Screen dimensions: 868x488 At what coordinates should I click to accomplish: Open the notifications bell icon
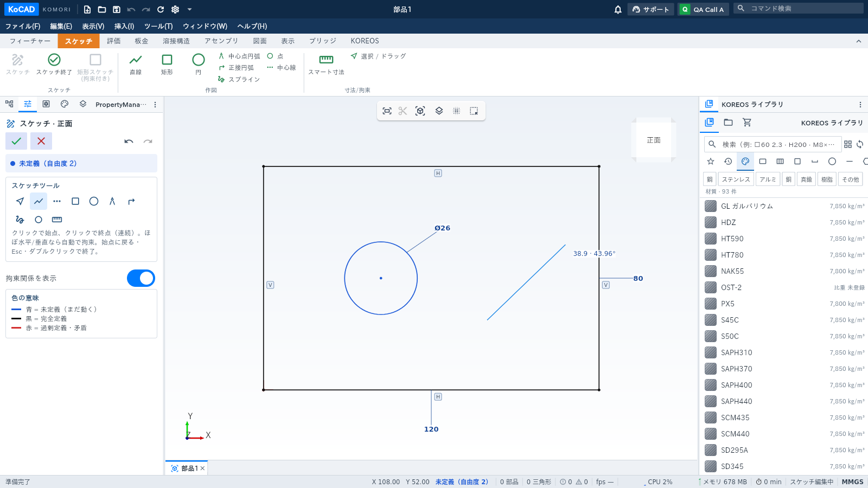(618, 9)
